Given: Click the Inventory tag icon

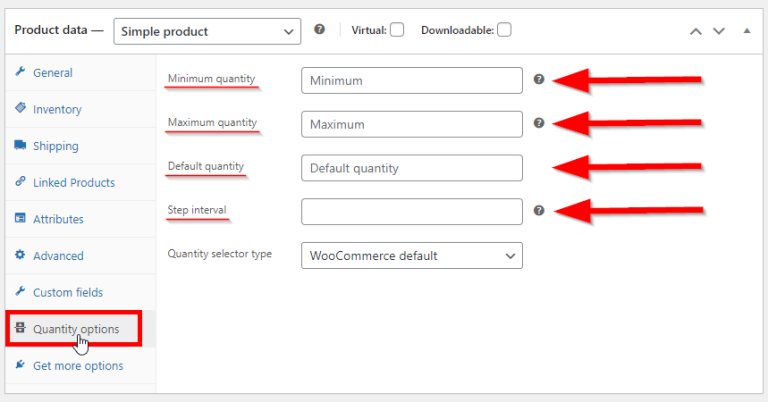Looking at the screenshot, I should [20, 109].
